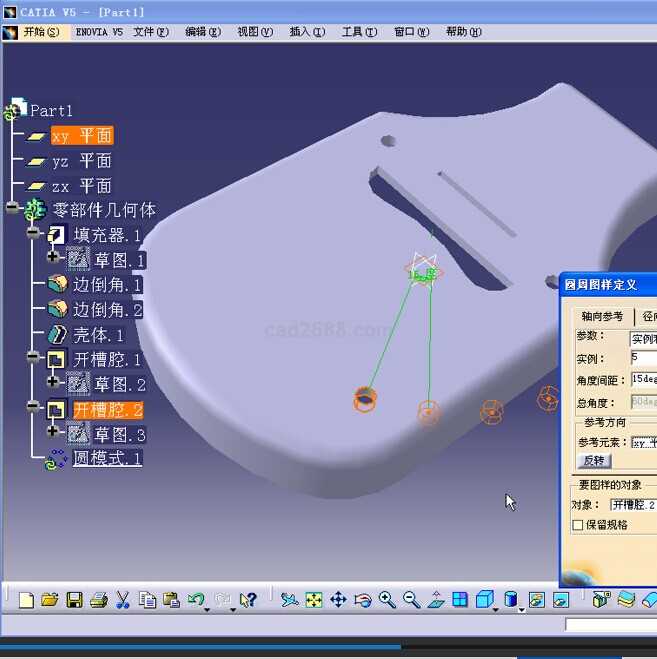Expand the 草图.1 tree node
The width and height of the screenshot is (657, 659).
click(x=53, y=257)
